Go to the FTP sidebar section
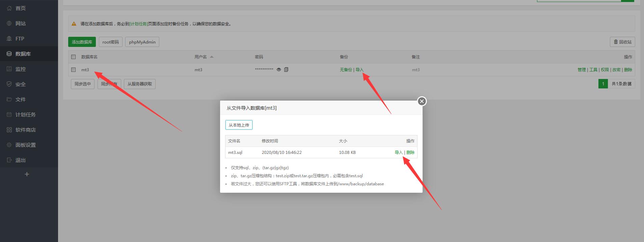Viewport: 644px width, 242px height. 20,38
